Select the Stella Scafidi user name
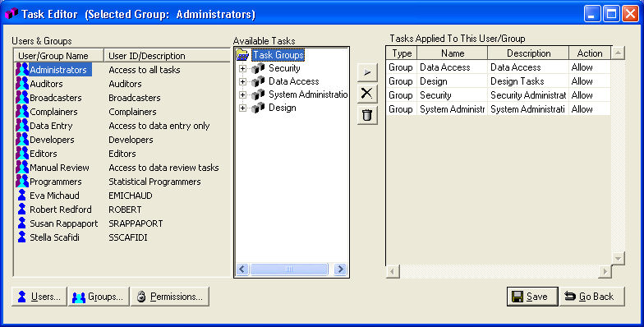Image resolution: width=644 pixels, height=327 pixels. coord(54,237)
